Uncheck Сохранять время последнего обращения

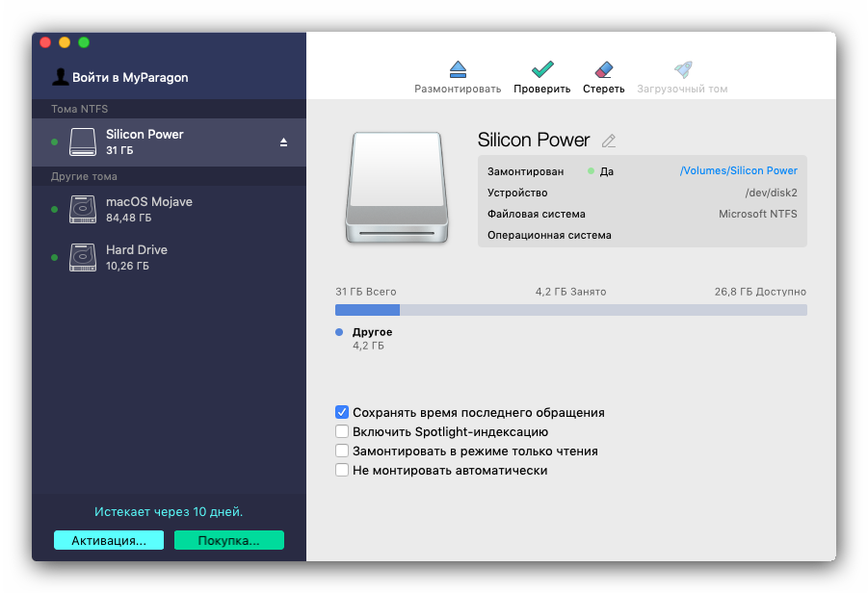pyautogui.click(x=342, y=412)
